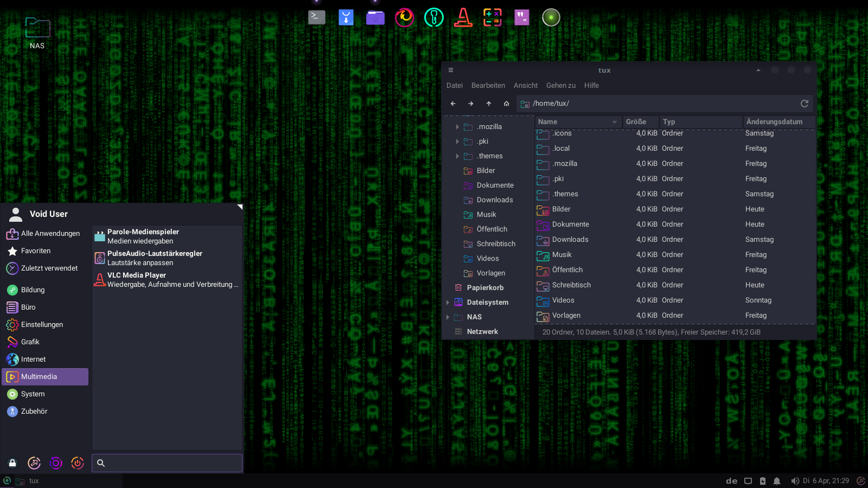Open the purple quotes notes app icon
Image resolution: width=868 pixels, height=488 pixels.
click(522, 17)
